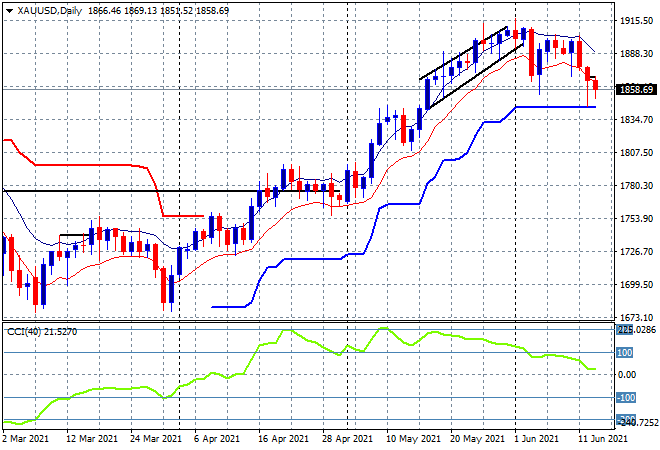Screen dimensions: 660x450
Task: Click the 20 May 2021 date label
Action: pyautogui.click(x=477, y=439)
